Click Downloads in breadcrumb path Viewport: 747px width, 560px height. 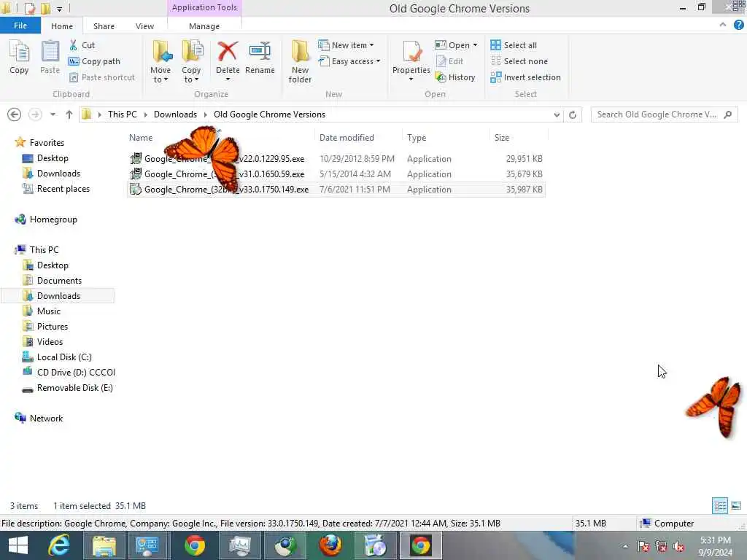coord(175,114)
